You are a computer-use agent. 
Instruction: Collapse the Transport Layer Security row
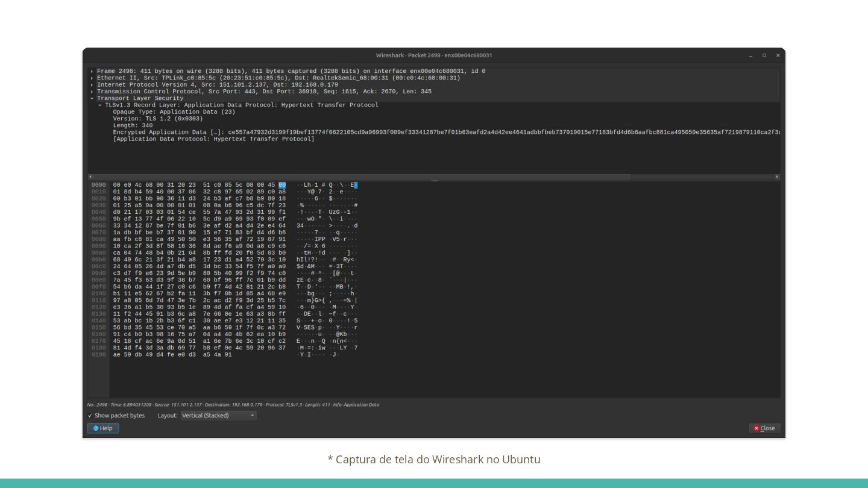tap(92, 98)
